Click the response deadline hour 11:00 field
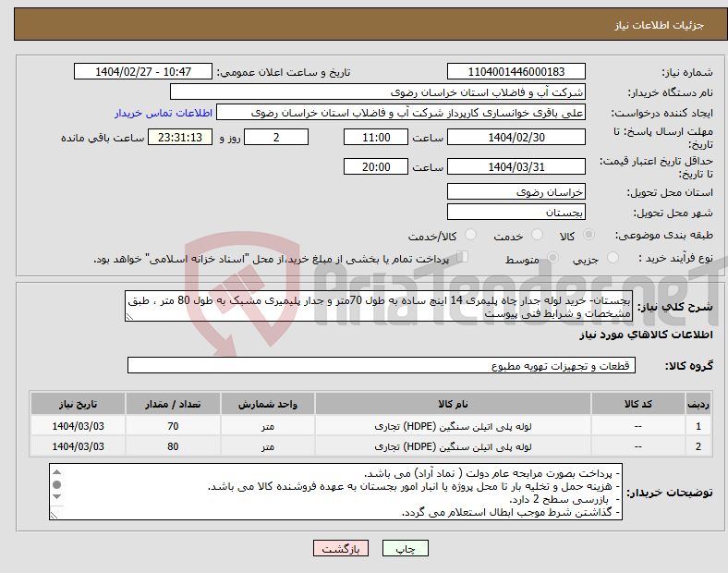This screenshot has height=573, width=728. [376, 137]
